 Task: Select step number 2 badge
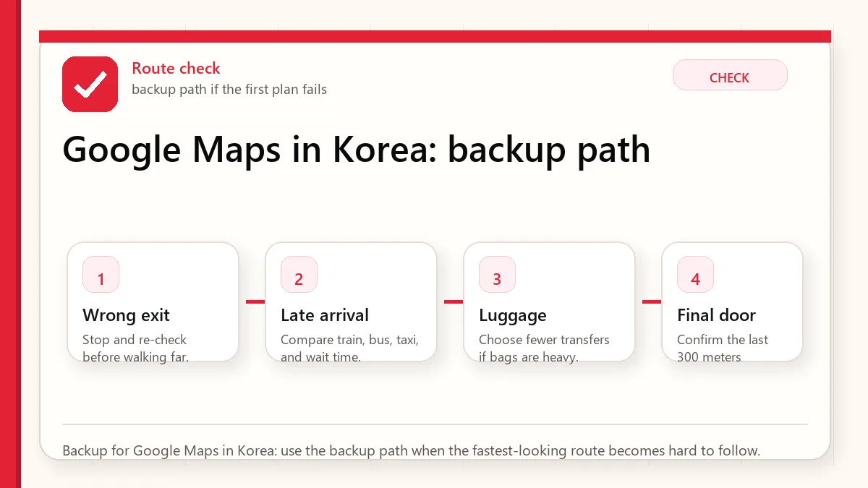tap(299, 275)
